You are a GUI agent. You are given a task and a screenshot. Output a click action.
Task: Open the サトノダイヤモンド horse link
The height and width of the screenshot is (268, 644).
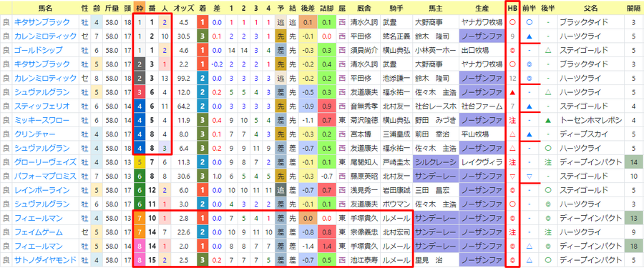pyautogui.click(x=45, y=260)
